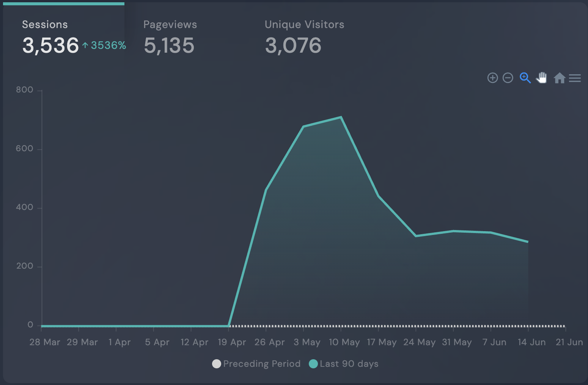Click the 7 Jun x-axis label

click(494, 342)
